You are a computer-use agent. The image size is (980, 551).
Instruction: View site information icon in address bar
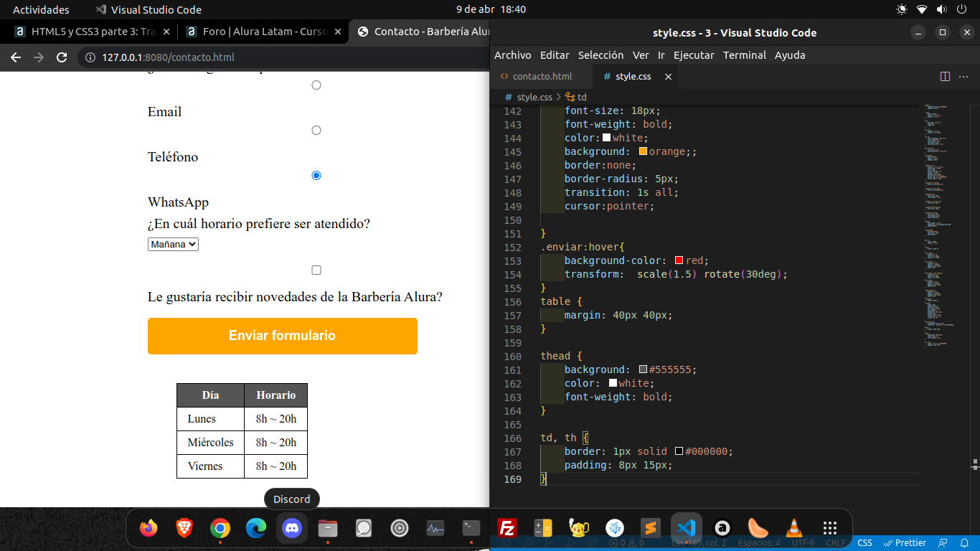(90, 57)
